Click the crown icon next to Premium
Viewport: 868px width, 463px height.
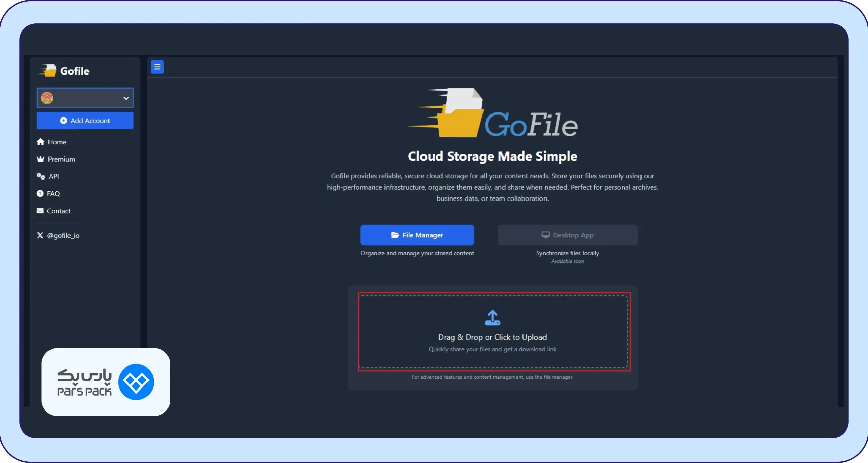pos(40,159)
